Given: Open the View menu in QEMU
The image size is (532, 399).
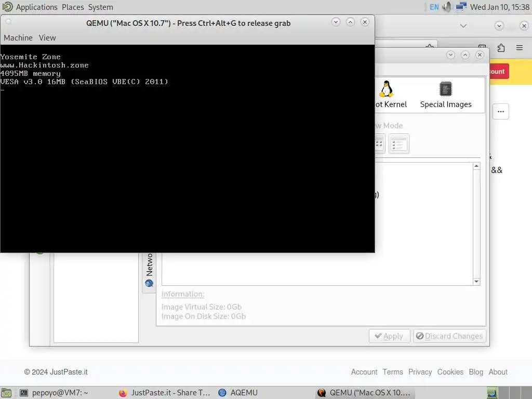Looking at the screenshot, I should click(x=47, y=37).
